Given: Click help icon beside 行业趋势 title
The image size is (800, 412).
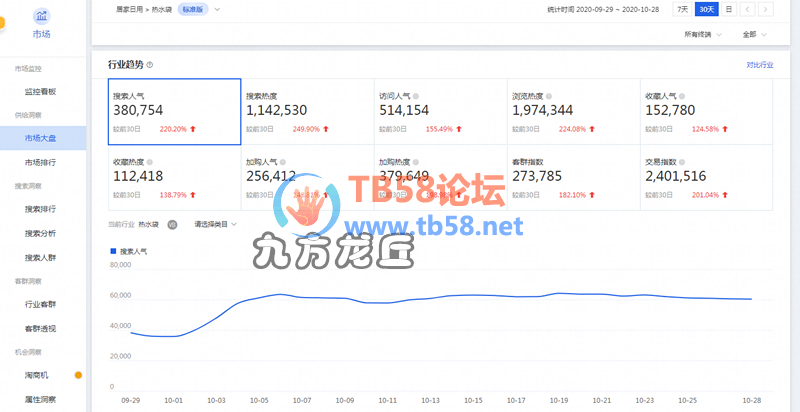Looking at the screenshot, I should [x=149, y=65].
